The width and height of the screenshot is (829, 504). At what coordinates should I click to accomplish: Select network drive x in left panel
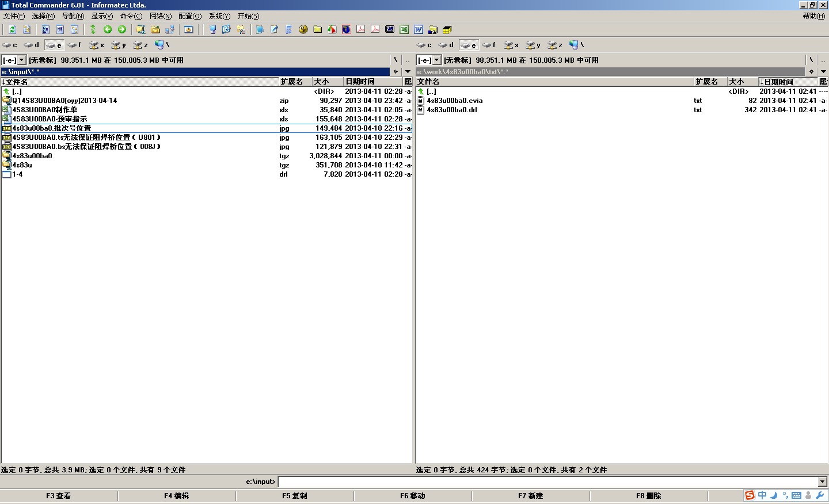click(97, 45)
